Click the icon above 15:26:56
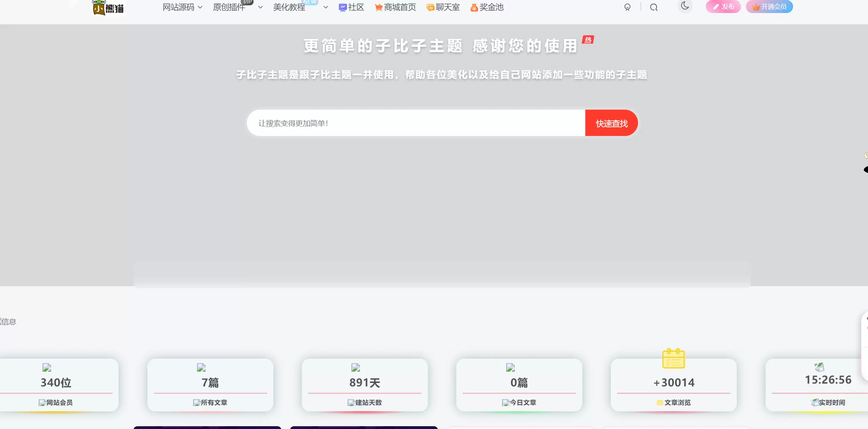This screenshot has width=868, height=429. click(x=819, y=367)
